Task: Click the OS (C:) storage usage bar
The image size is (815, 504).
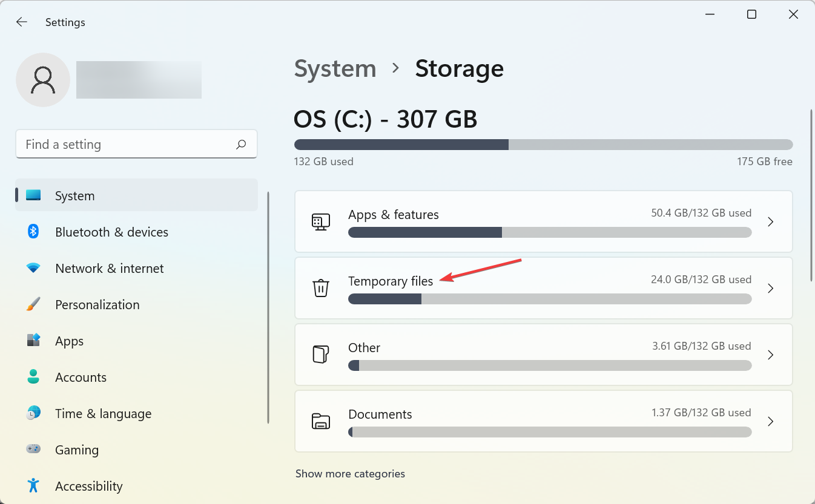Action: point(543,145)
